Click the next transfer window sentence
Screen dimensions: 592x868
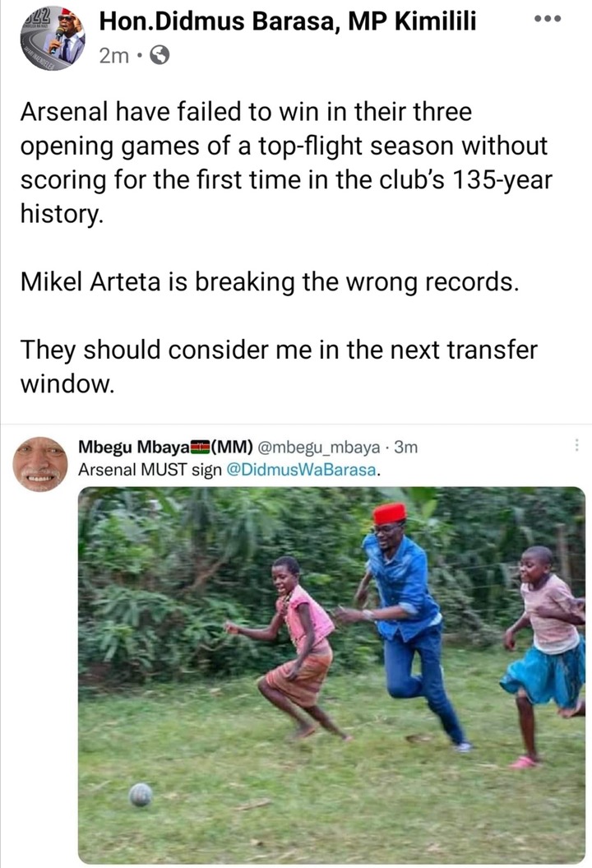pos(279,366)
